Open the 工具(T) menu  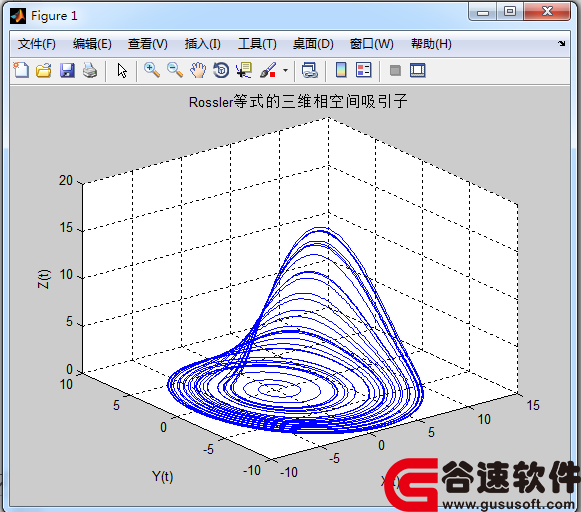pos(257,44)
